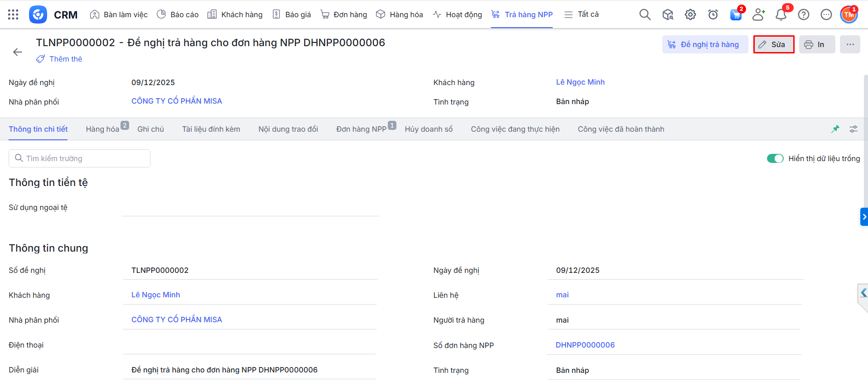The width and height of the screenshot is (868, 391).
Task: Click the alarm clock reminder icon
Action: point(713,14)
